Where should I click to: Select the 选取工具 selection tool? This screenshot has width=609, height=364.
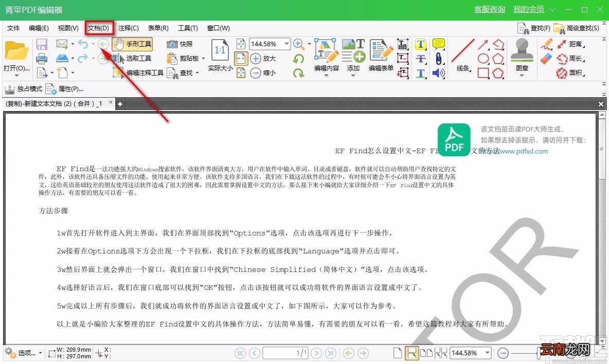pos(132,58)
